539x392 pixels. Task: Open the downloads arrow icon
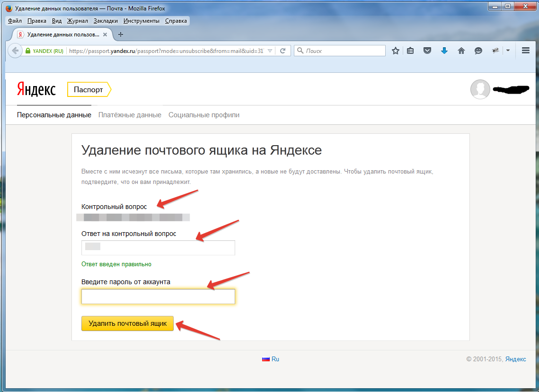444,51
